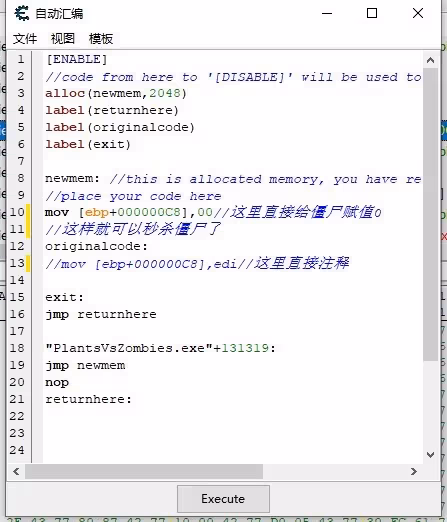
Task: Open the 视图 menu
Action: coord(63,39)
